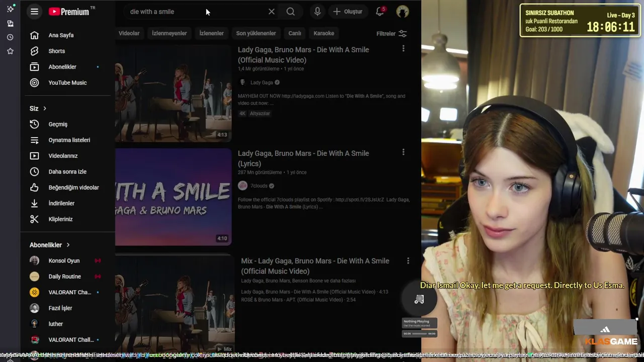Screen dimensions: 644x362
Task: Open the Official Music Video thumbnail 4:13
Action: [173, 93]
